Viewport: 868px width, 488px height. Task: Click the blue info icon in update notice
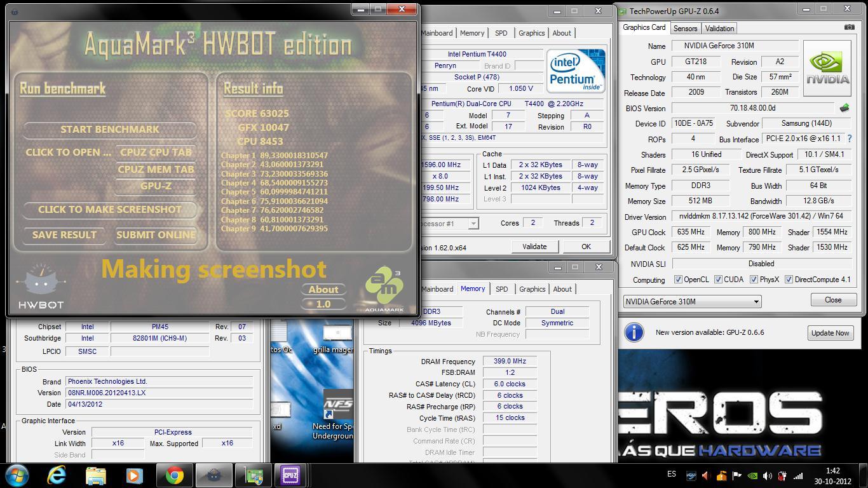[x=634, y=332]
